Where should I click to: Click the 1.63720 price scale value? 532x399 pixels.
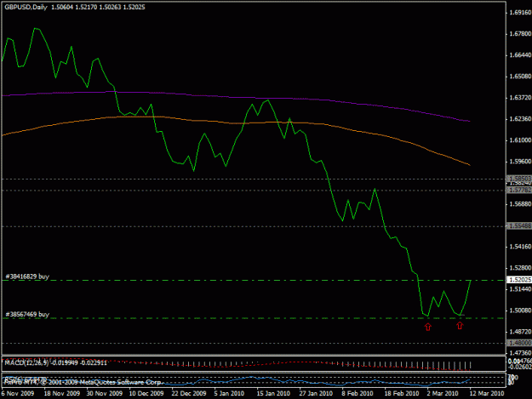coord(520,98)
